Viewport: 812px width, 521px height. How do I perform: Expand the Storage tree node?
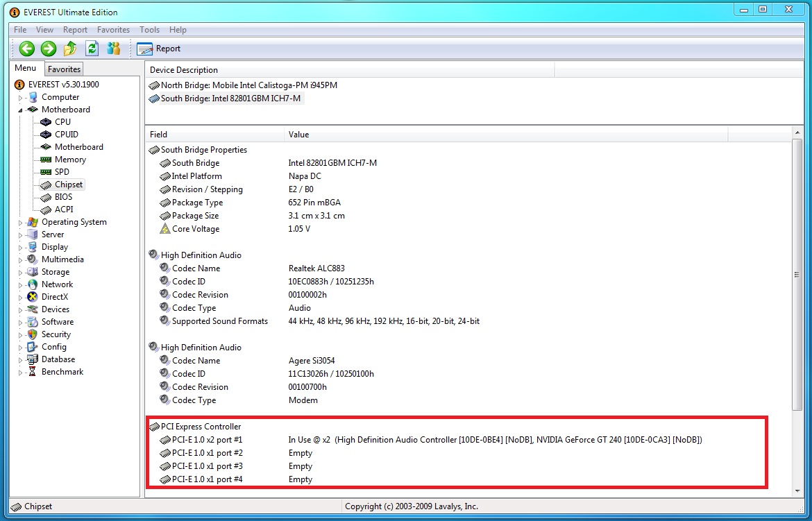tap(20, 272)
